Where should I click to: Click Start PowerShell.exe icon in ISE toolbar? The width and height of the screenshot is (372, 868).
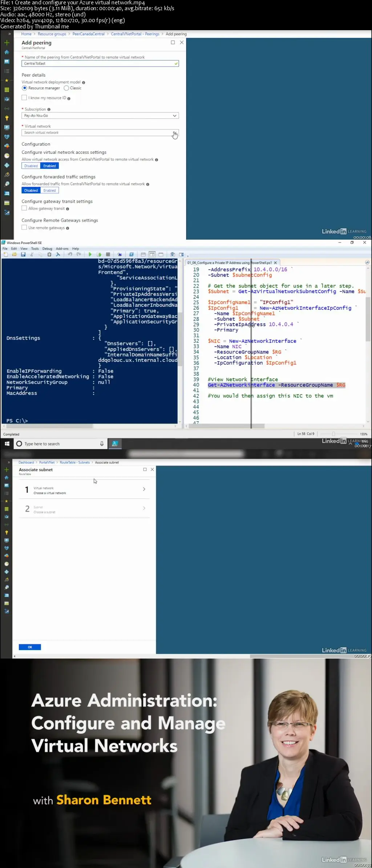point(132,255)
